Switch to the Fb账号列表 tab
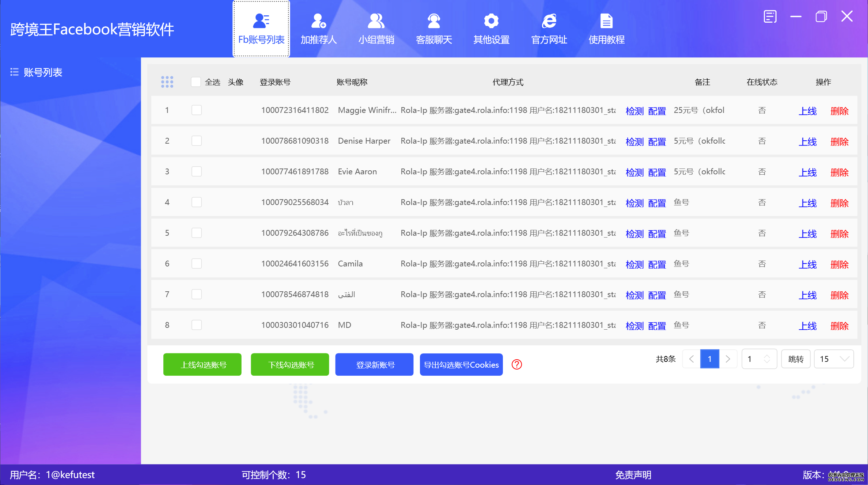This screenshot has width=868, height=485. 261,29
